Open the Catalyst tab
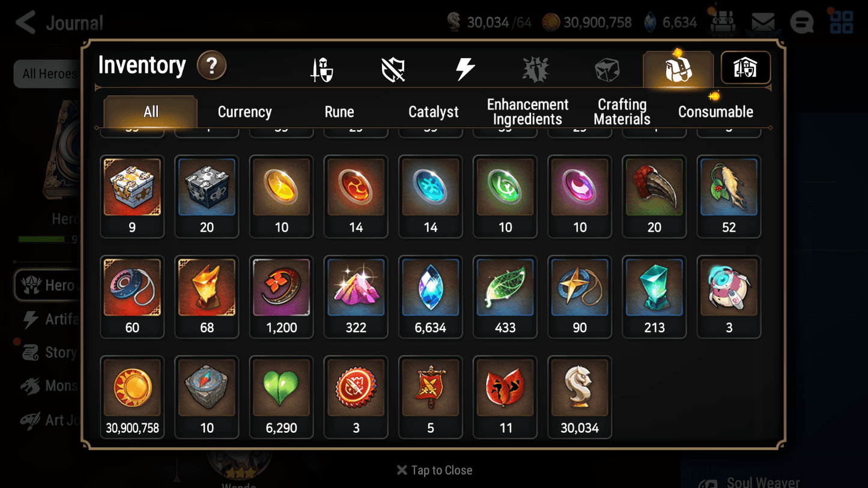Image resolution: width=868 pixels, height=488 pixels. [x=434, y=111]
